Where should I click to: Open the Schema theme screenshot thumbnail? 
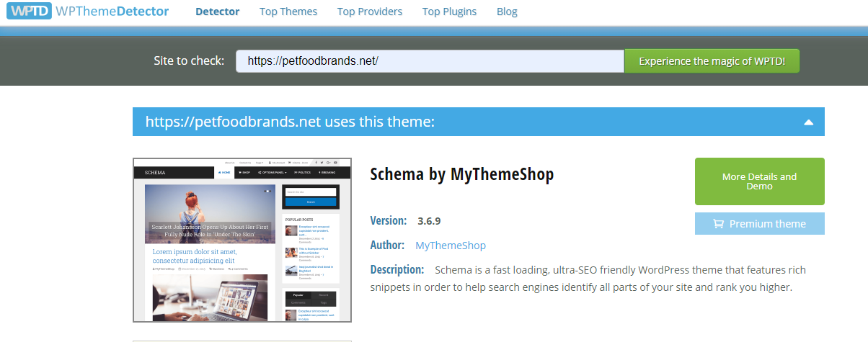coord(242,240)
